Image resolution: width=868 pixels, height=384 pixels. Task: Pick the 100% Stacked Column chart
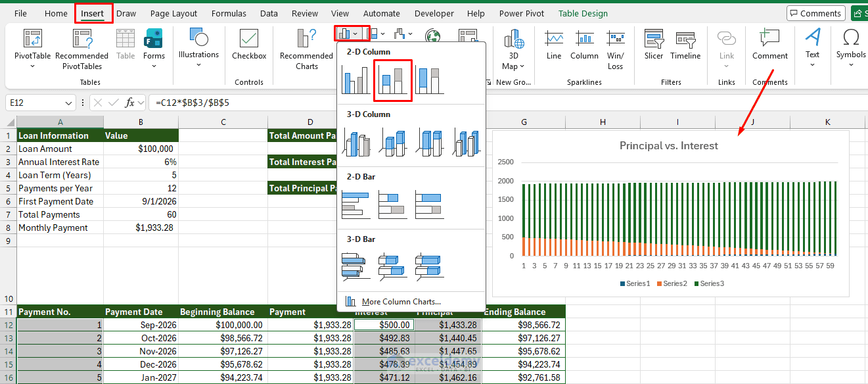[x=430, y=80]
